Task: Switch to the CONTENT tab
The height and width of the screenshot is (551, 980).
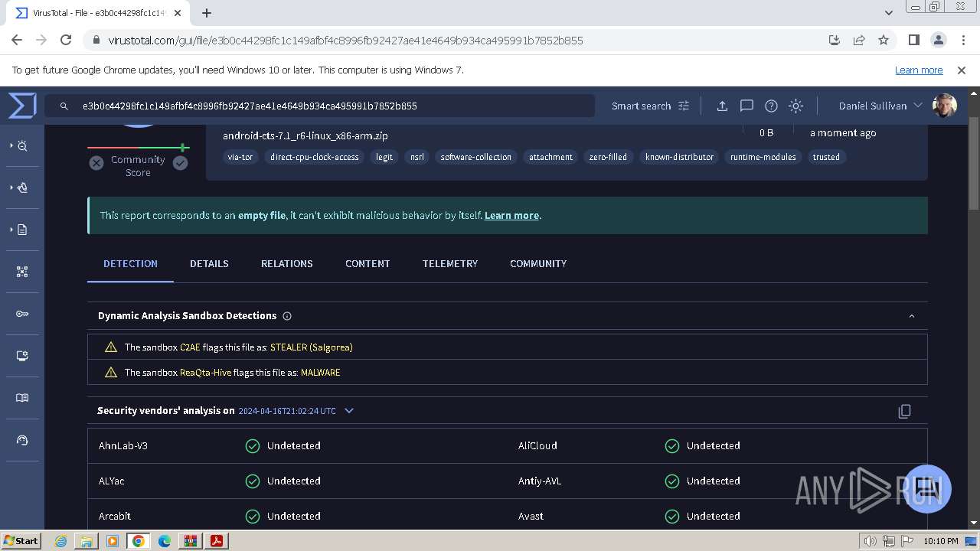Action: [367, 263]
